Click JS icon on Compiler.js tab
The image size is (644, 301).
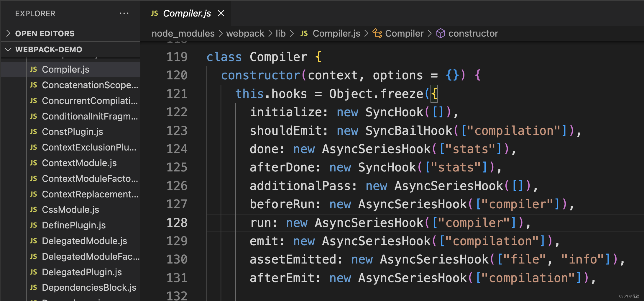(x=154, y=13)
